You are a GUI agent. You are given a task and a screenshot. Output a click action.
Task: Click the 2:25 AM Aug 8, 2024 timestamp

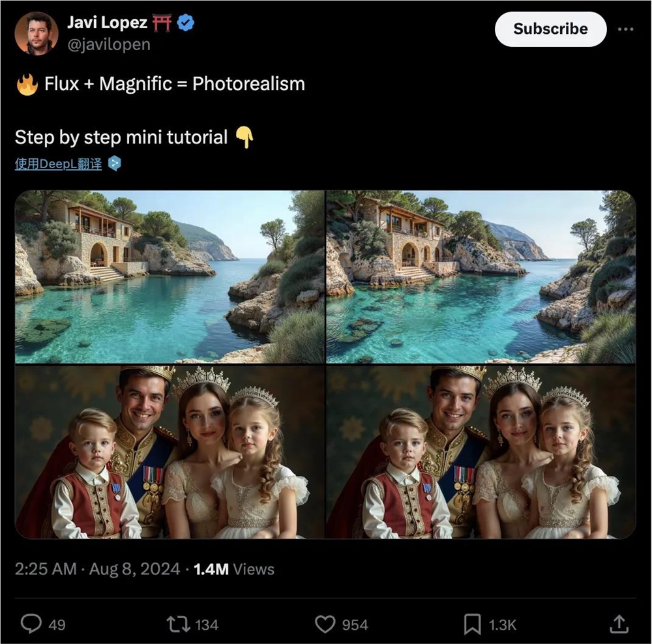(x=97, y=569)
